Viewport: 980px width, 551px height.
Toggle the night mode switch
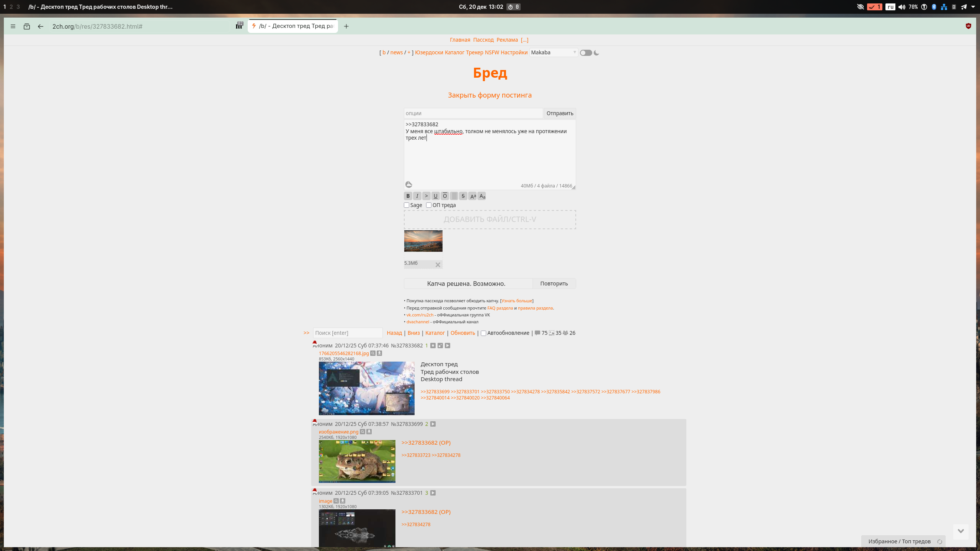coord(586,53)
